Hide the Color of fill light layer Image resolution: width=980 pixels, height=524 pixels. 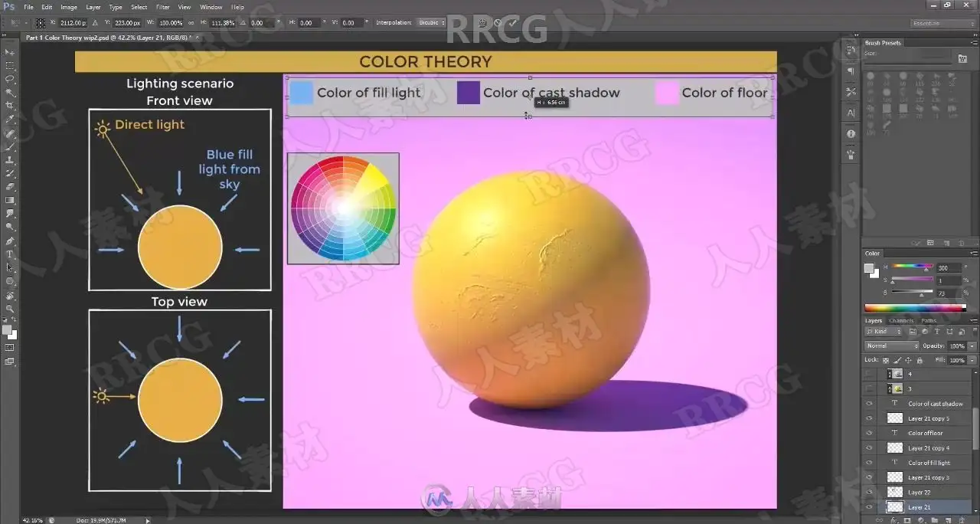click(869, 463)
